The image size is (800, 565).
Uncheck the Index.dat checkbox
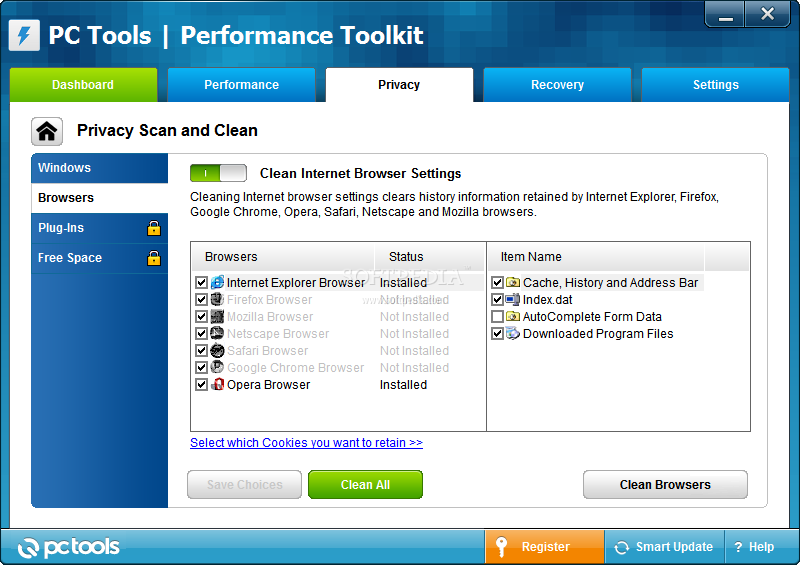pyautogui.click(x=497, y=299)
